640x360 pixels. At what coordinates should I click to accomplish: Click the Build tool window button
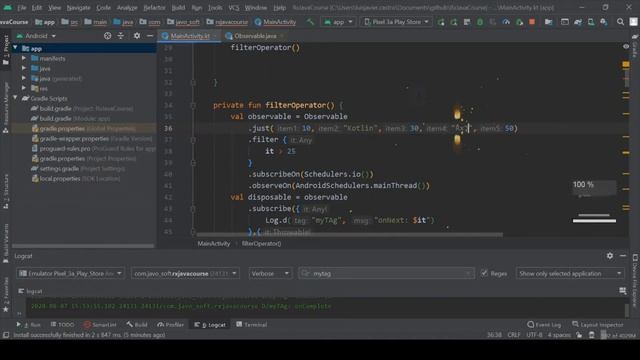(137, 324)
